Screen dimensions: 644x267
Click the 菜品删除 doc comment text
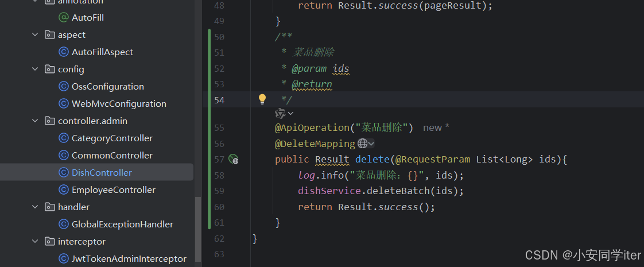click(313, 53)
